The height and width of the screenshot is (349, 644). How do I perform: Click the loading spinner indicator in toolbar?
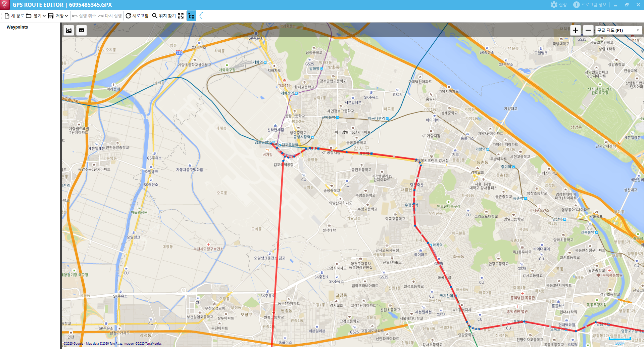[x=201, y=16]
